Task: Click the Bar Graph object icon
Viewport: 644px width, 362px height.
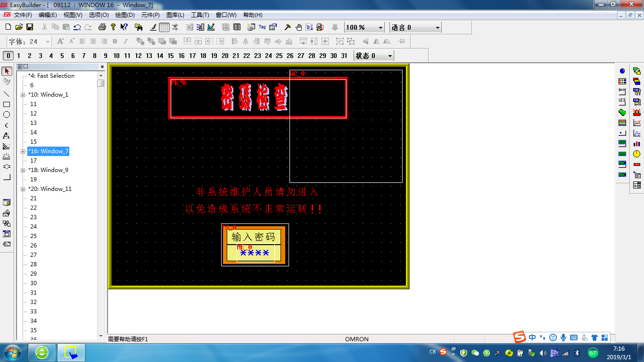Action: click(x=637, y=144)
